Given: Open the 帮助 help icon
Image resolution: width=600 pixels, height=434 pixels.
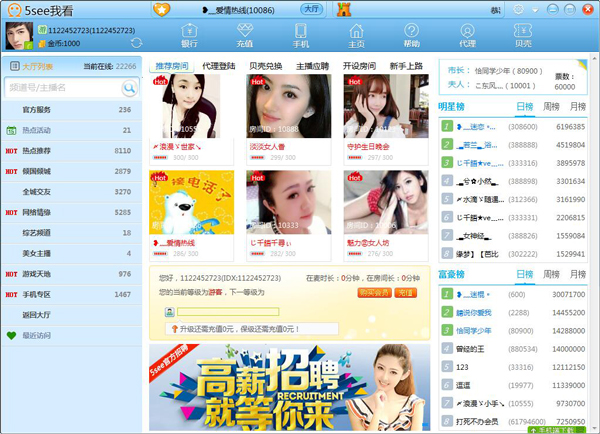Looking at the screenshot, I should coord(412,36).
